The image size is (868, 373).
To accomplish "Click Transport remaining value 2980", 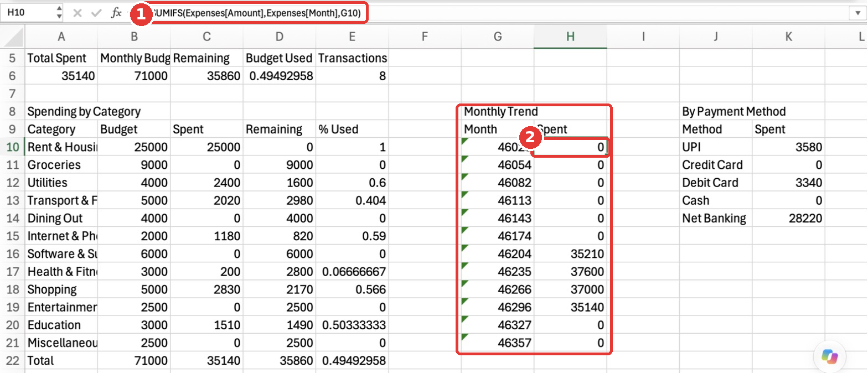I will (280, 200).
